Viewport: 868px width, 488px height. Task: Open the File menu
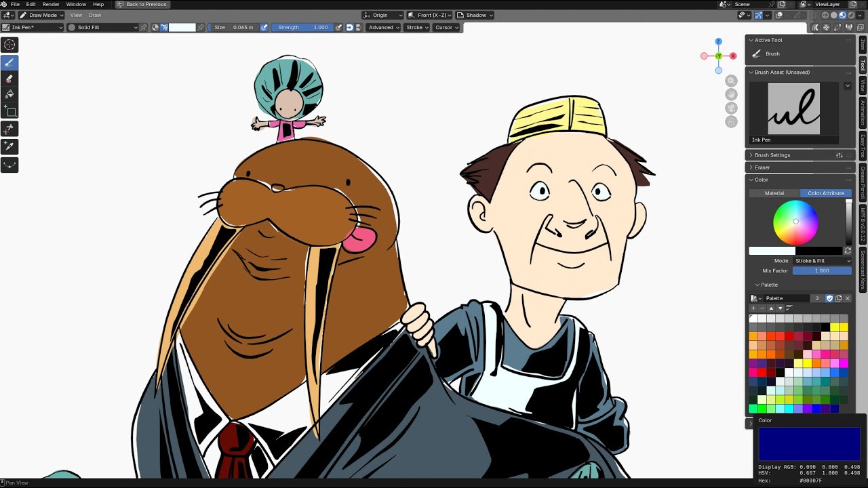point(15,4)
